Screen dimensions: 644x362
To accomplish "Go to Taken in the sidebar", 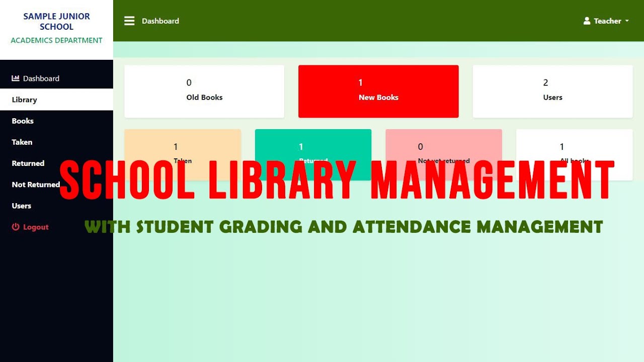I will pyautogui.click(x=56, y=142).
